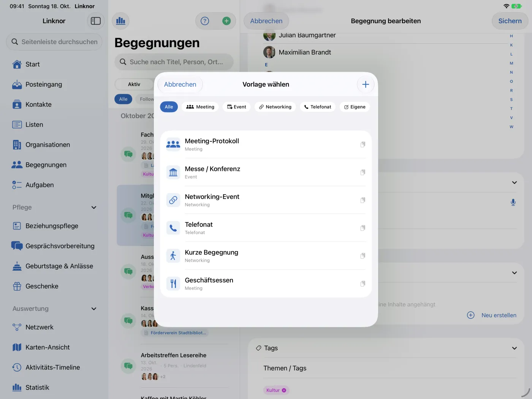
Task: Filter templates by Meeting
Action: click(x=200, y=107)
